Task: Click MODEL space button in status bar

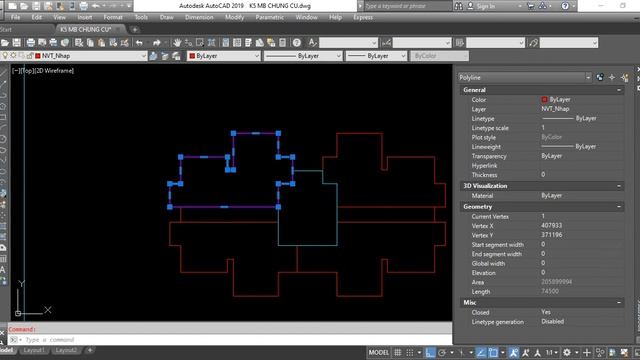Action: pos(379,352)
